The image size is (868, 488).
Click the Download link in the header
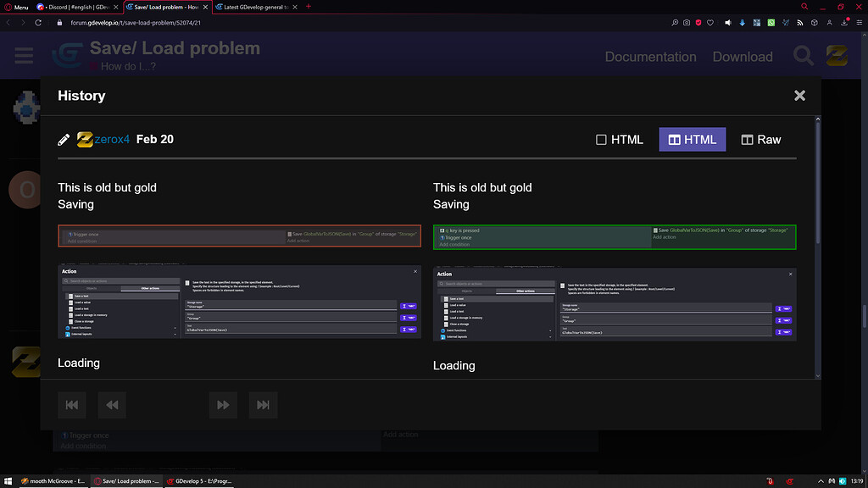click(x=742, y=56)
